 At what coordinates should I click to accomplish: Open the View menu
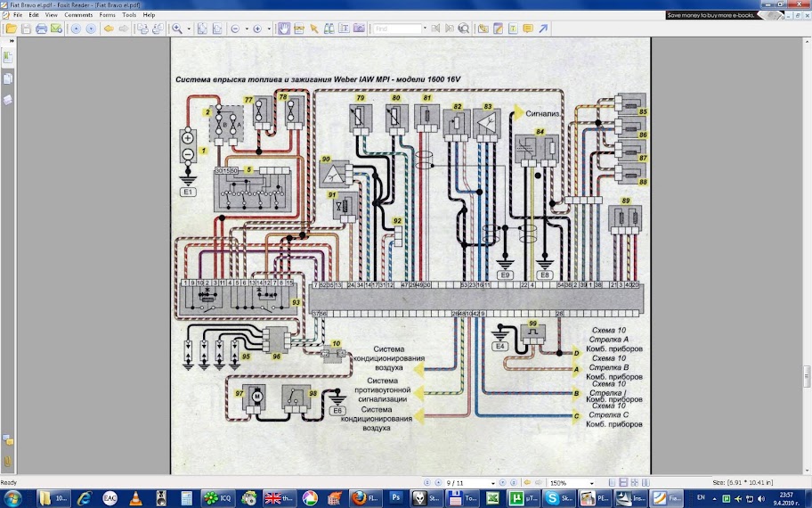pyautogui.click(x=52, y=15)
